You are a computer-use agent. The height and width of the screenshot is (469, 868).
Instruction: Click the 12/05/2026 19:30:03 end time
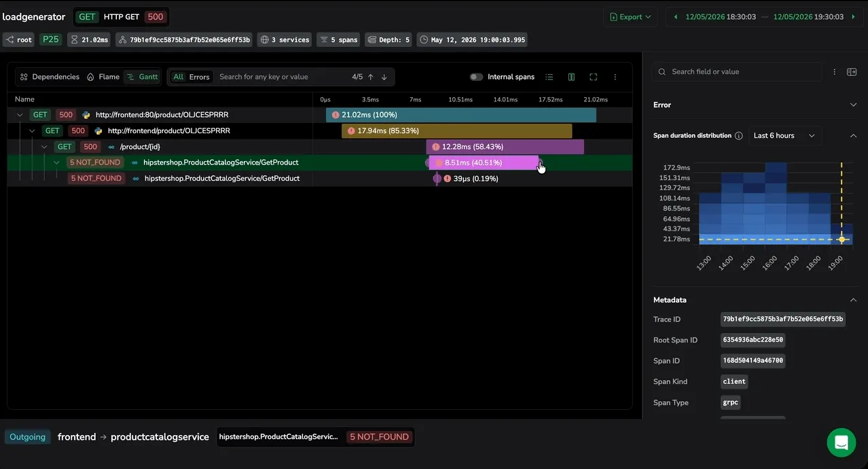click(x=808, y=17)
